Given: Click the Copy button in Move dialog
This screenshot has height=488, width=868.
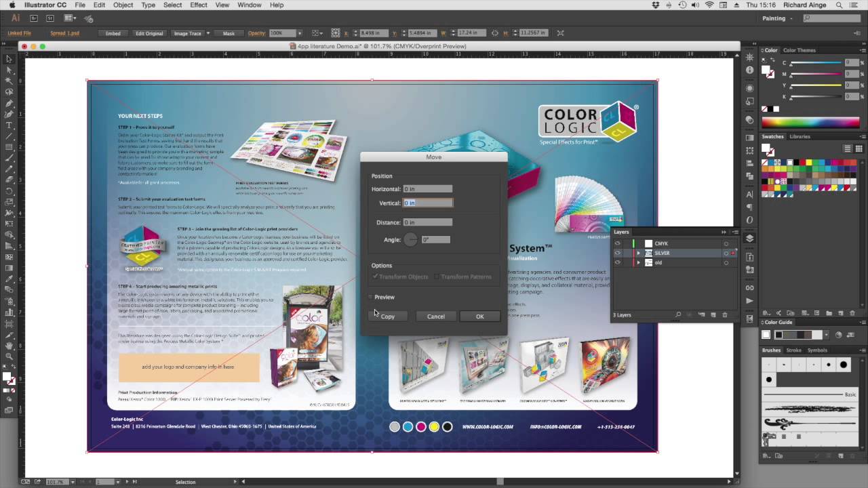Looking at the screenshot, I should coord(387,317).
